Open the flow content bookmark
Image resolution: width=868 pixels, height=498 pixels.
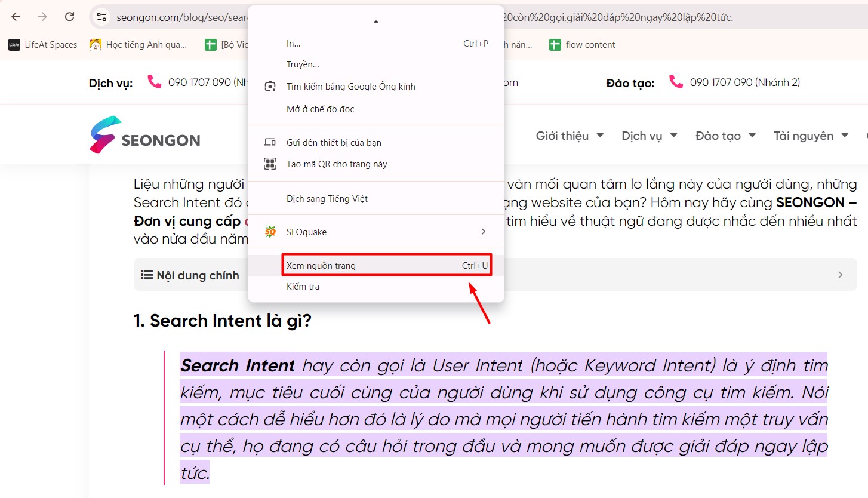[582, 45]
